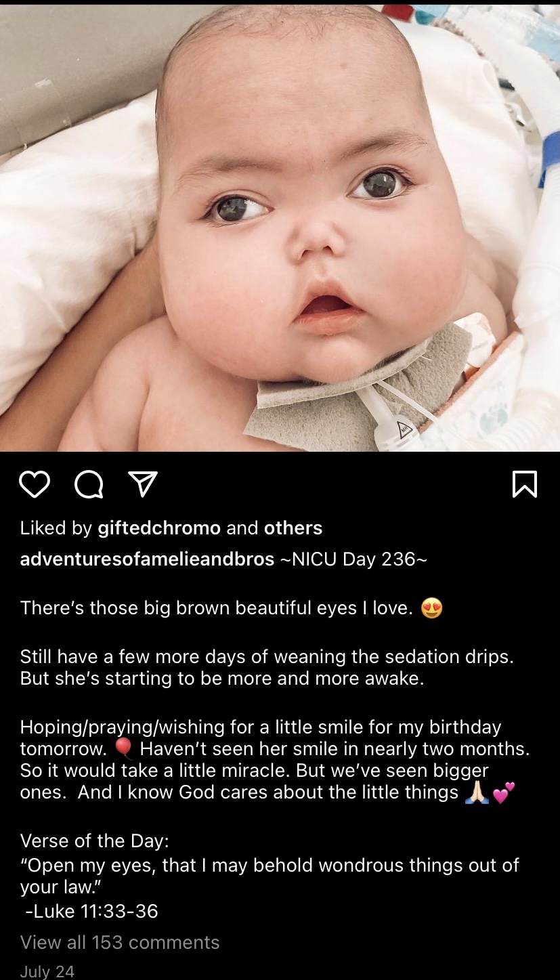Click the Luke 11:33-36 verse reference
The width and height of the screenshot is (560, 980).
pos(91,912)
